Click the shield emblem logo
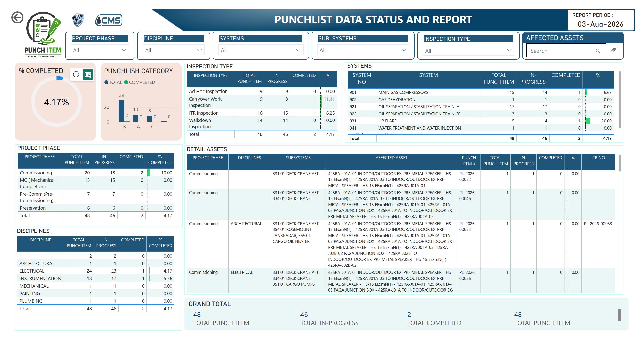Image resolution: width=644 pixels, height=344 pixels. [x=78, y=20]
